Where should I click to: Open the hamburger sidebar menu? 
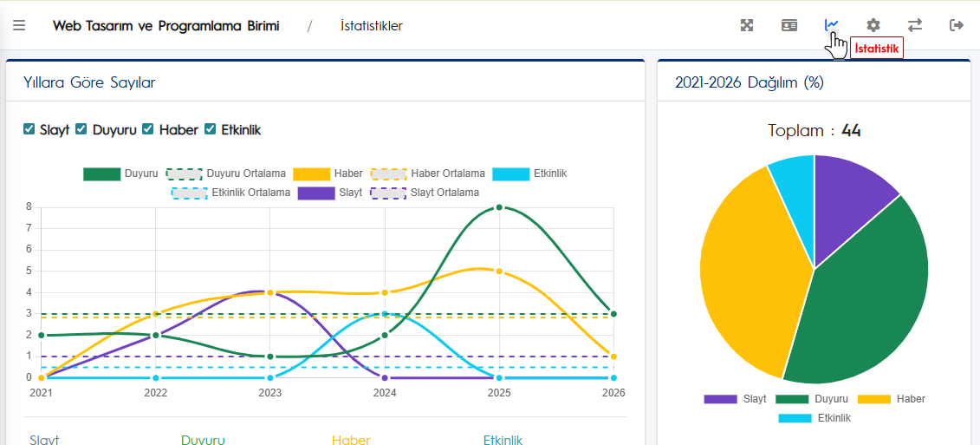pos(19,25)
